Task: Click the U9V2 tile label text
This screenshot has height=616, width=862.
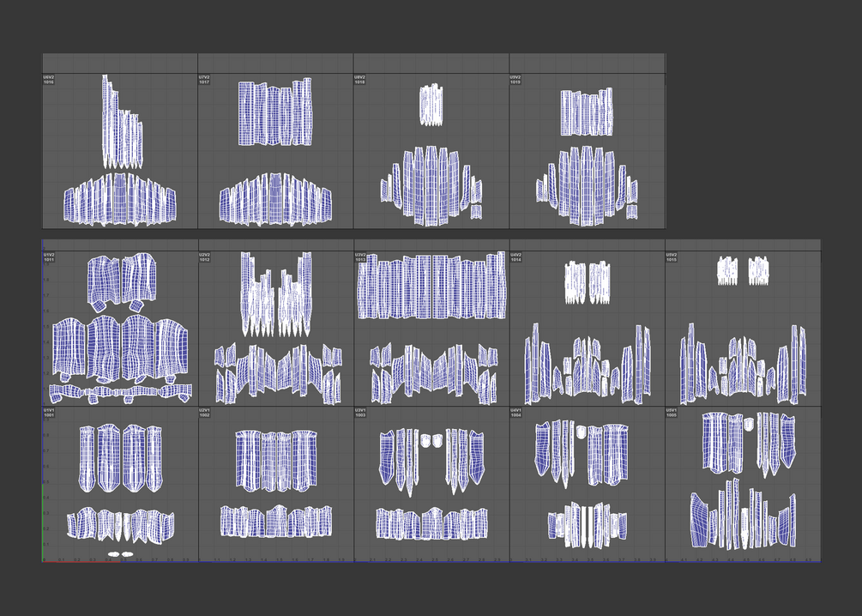Action: [x=515, y=77]
